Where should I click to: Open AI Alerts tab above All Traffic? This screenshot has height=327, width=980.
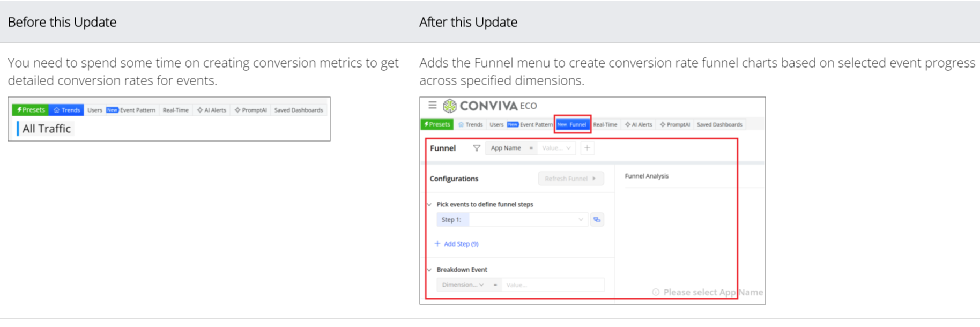coord(212,110)
